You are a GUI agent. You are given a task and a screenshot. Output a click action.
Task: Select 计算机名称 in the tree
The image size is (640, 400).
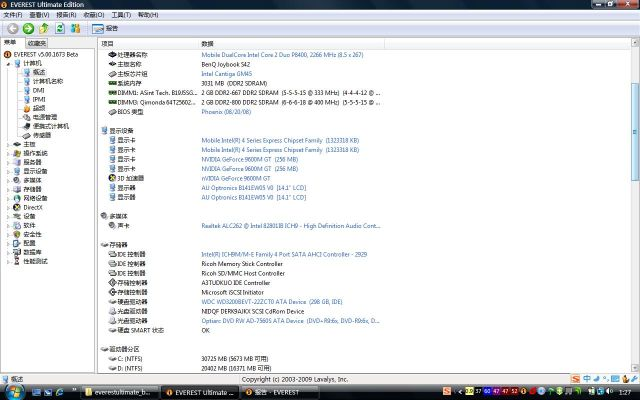click(48, 81)
